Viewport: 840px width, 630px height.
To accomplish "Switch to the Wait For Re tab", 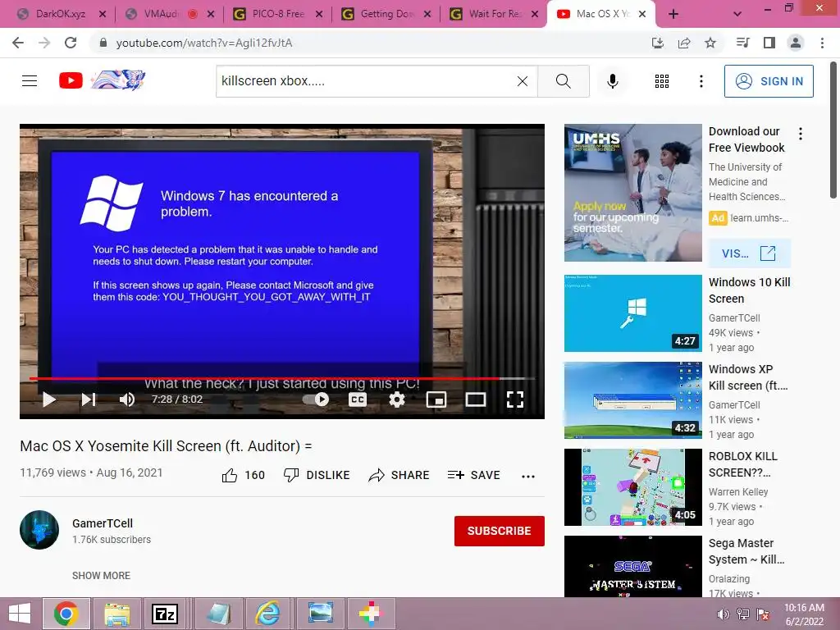I will click(495, 14).
